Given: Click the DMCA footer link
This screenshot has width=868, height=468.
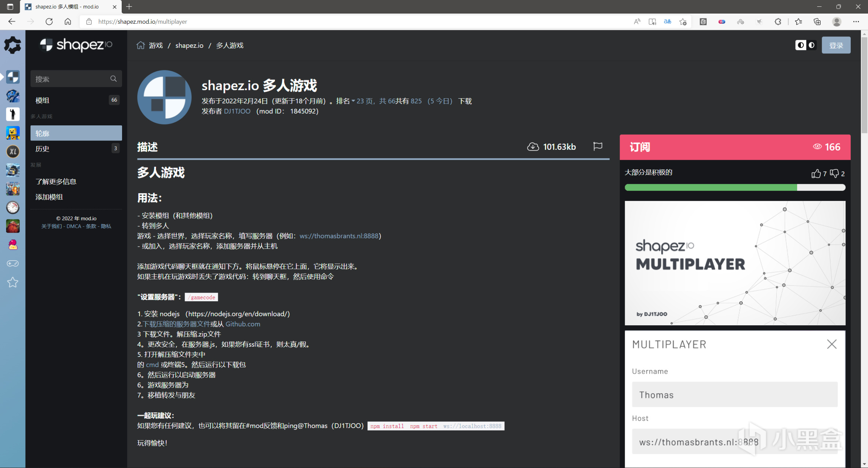Looking at the screenshot, I should pos(74,226).
